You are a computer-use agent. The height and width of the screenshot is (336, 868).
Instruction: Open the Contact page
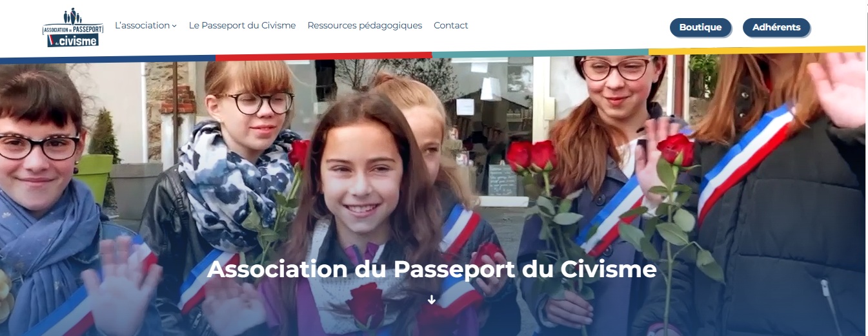click(x=451, y=26)
